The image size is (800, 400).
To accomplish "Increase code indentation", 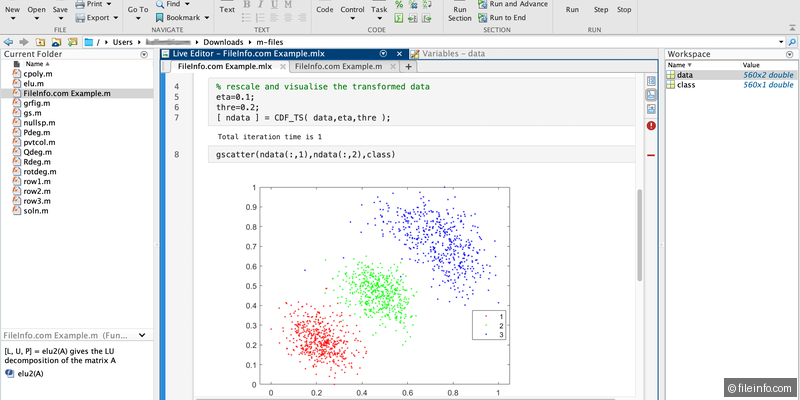I will pos(413,18).
